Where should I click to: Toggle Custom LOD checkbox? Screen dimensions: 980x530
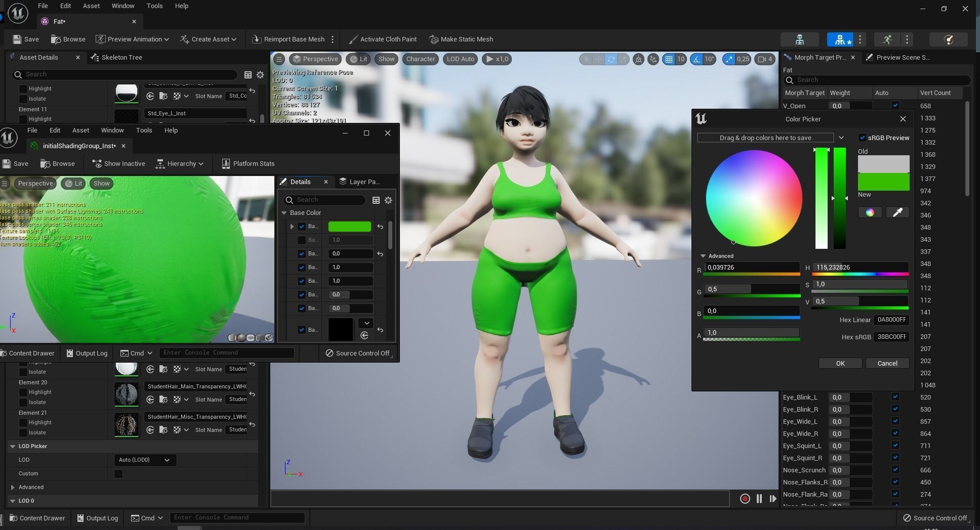(118, 474)
